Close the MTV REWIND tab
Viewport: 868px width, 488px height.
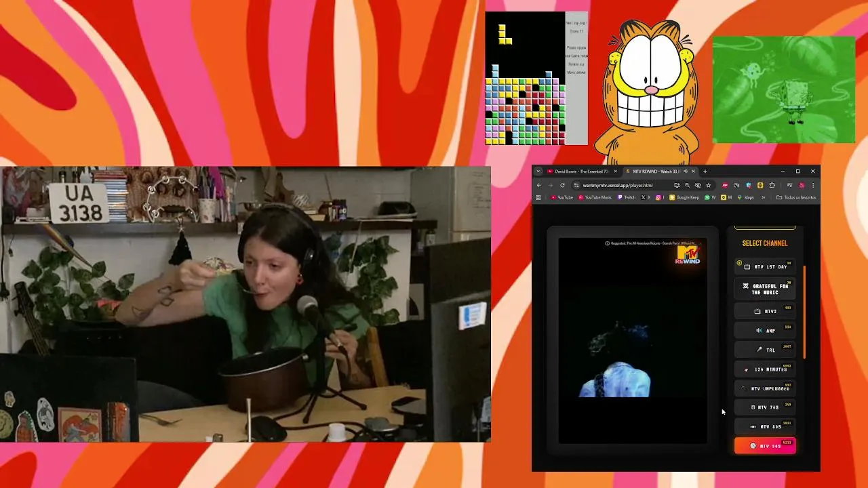(x=694, y=171)
